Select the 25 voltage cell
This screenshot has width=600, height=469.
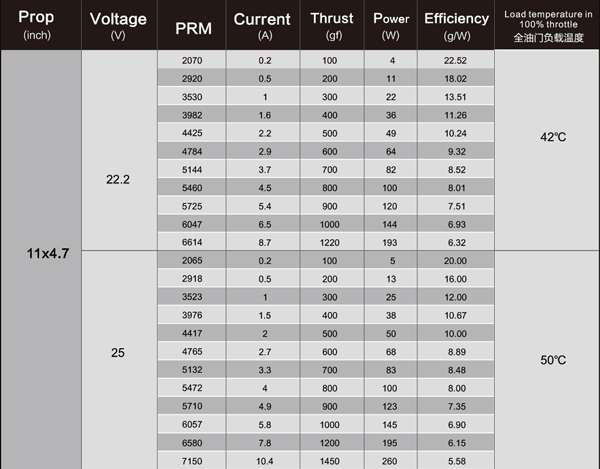pyautogui.click(x=117, y=353)
